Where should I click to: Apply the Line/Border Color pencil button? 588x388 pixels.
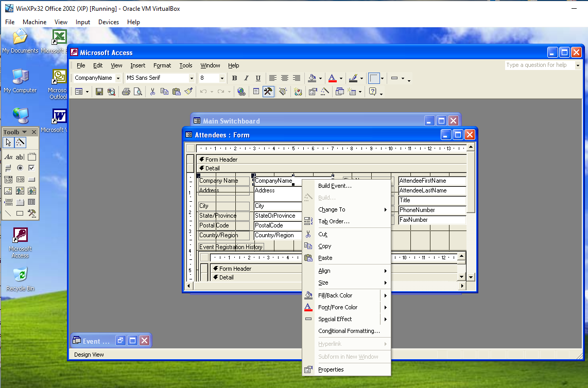click(x=353, y=78)
